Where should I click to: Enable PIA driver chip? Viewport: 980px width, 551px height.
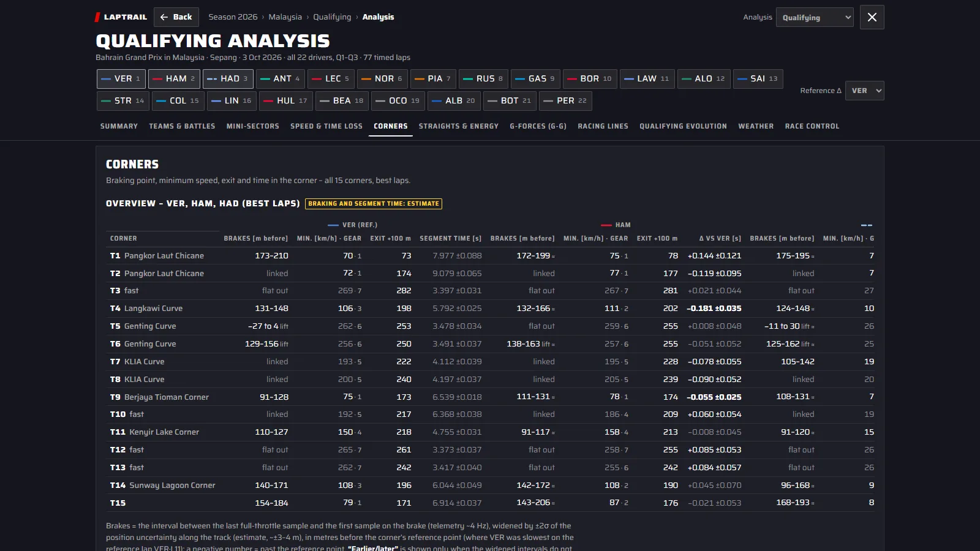(433, 79)
